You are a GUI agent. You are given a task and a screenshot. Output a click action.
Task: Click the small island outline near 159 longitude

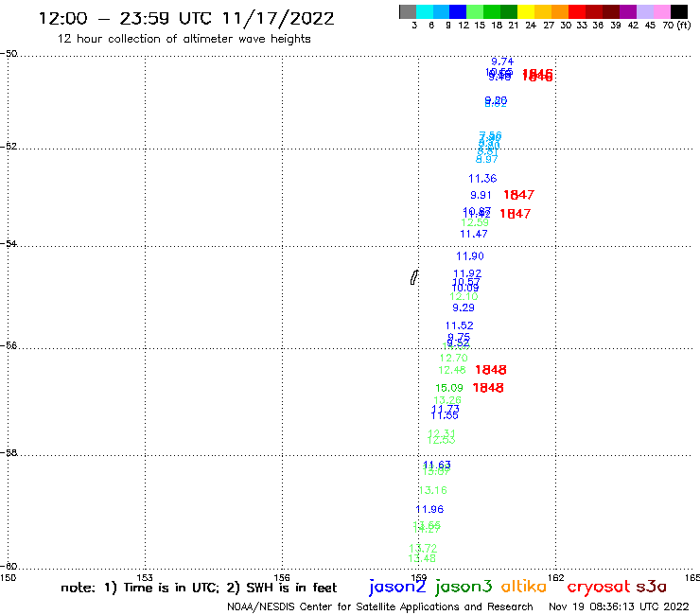click(x=414, y=277)
